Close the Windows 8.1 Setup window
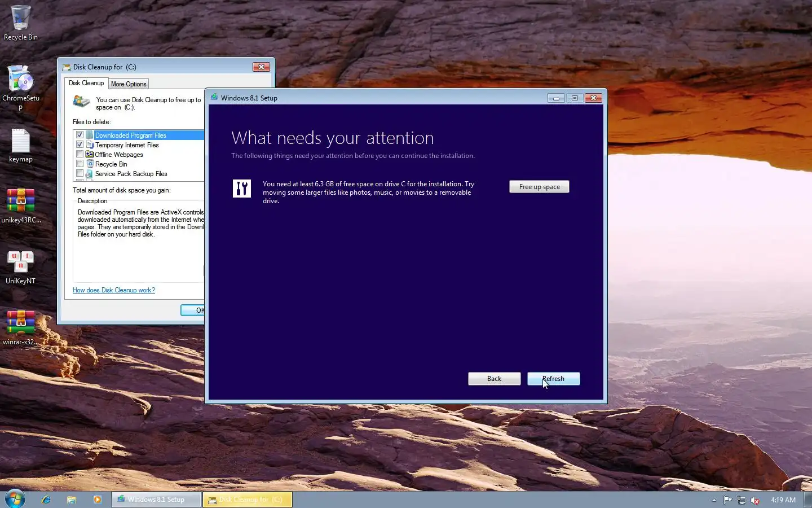812x508 pixels. [x=593, y=98]
